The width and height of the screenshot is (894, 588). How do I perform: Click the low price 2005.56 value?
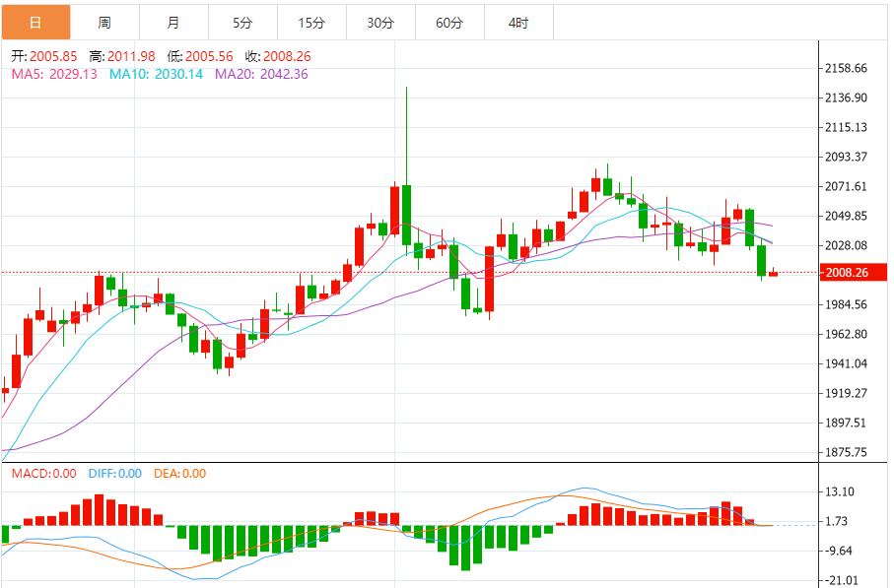(x=209, y=56)
